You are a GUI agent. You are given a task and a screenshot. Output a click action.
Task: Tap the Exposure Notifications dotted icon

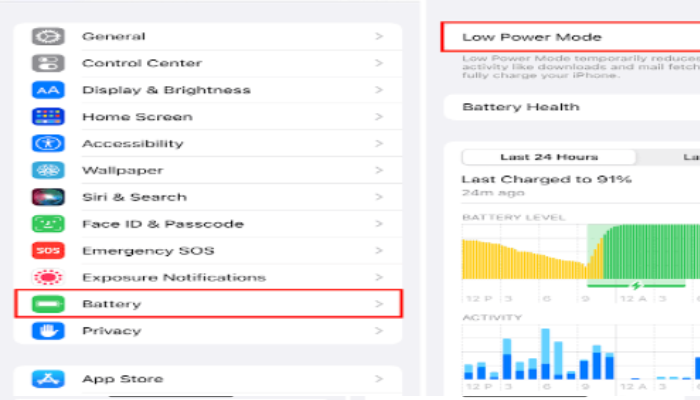click(x=48, y=277)
